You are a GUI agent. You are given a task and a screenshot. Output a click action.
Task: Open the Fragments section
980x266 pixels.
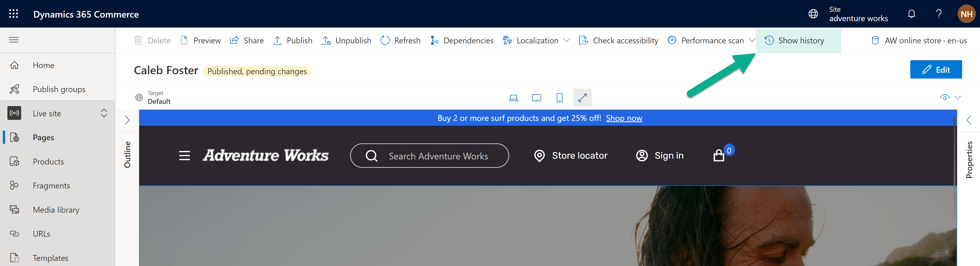(x=52, y=185)
